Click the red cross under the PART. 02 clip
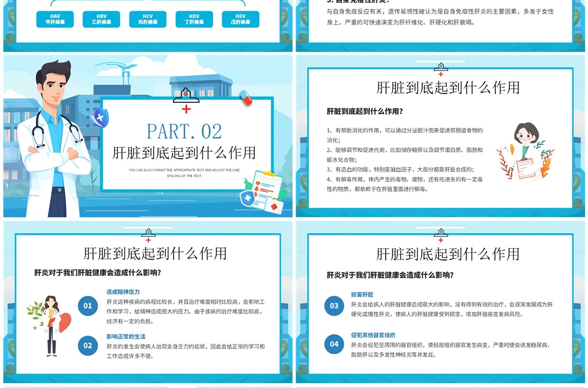The height and width of the screenshot is (388, 588). click(186, 109)
